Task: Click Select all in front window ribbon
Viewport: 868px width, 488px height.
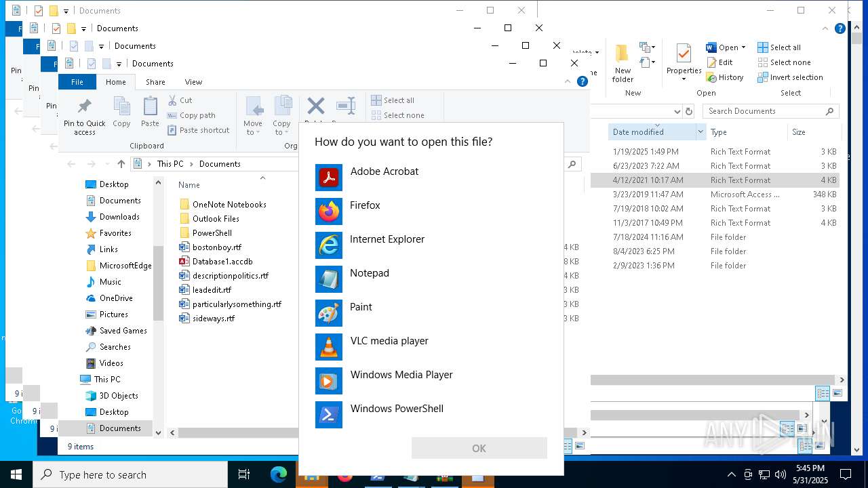Action: 393,100
